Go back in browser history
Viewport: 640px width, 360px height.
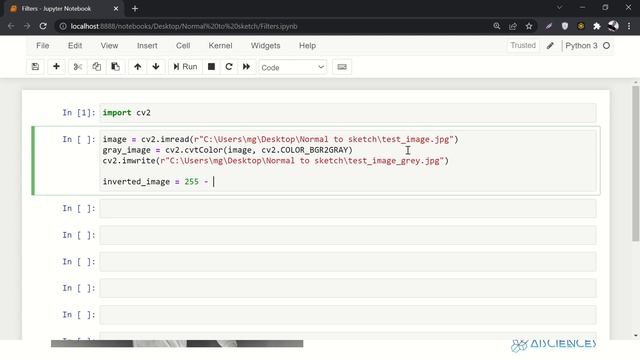tap(11, 26)
